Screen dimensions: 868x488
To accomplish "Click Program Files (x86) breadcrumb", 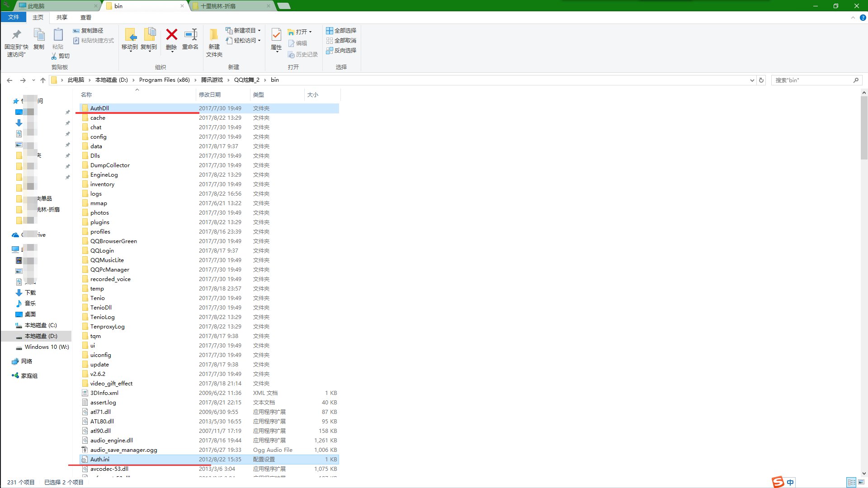I will 165,80.
